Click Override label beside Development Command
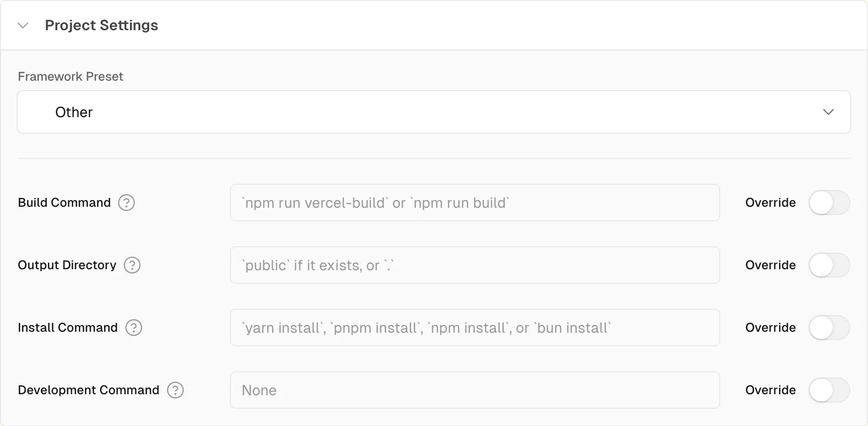Viewport: 868px width, 426px height. 770,390
